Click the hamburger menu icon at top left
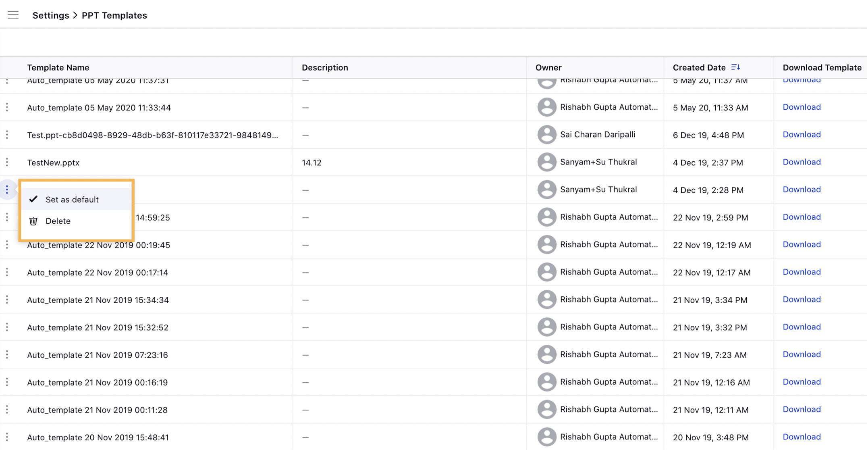 [12, 15]
